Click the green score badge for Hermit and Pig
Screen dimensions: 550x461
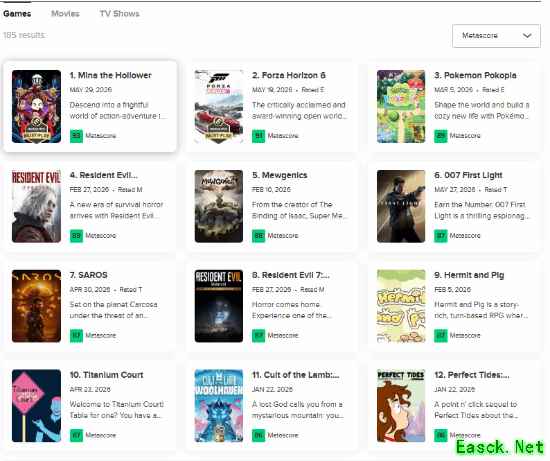tap(441, 335)
